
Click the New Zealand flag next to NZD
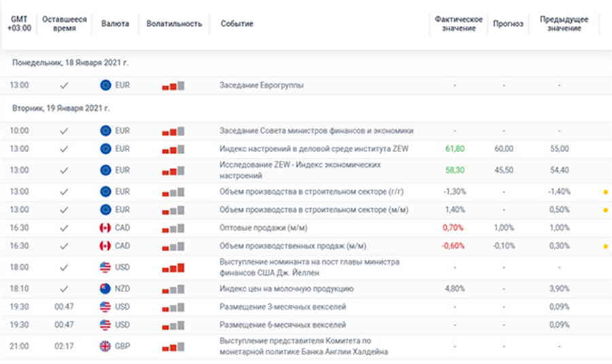point(105,289)
